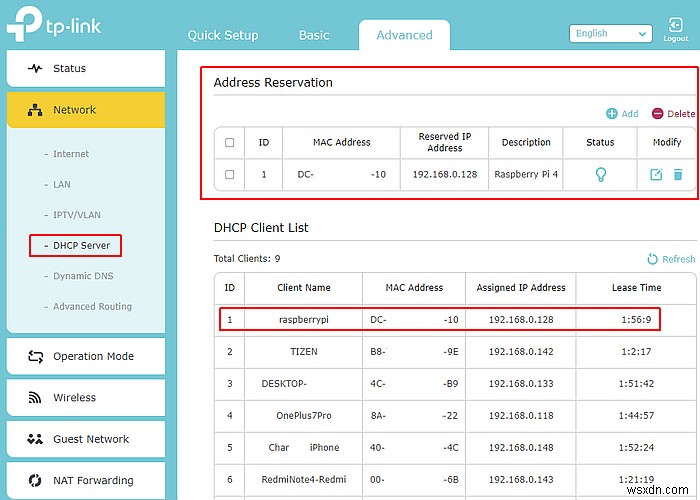The height and width of the screenshot is (500, 700).
Task: Open the Dynamic DNS submenu
Action: [83, 276]
